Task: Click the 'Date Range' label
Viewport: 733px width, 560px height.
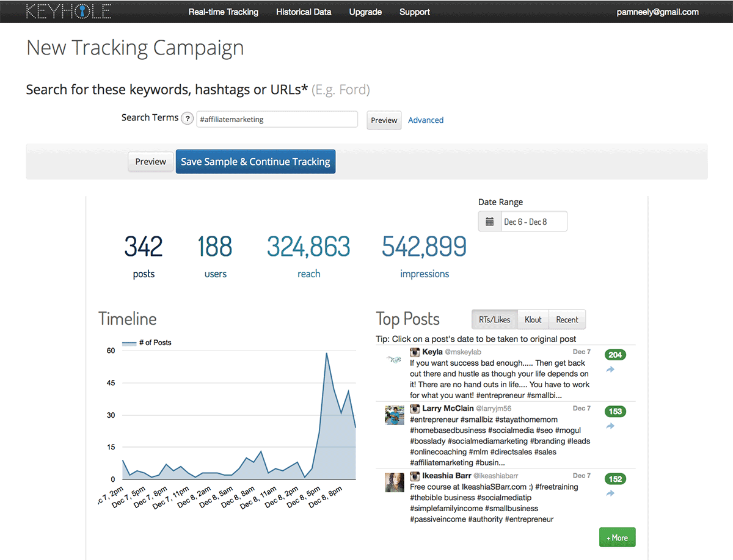Action: click(501, 202)
